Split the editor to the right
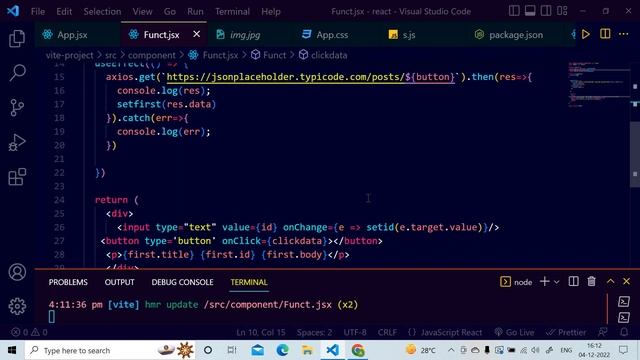The width and height of the screenshot is (640, 360). [x=605, y=34]
